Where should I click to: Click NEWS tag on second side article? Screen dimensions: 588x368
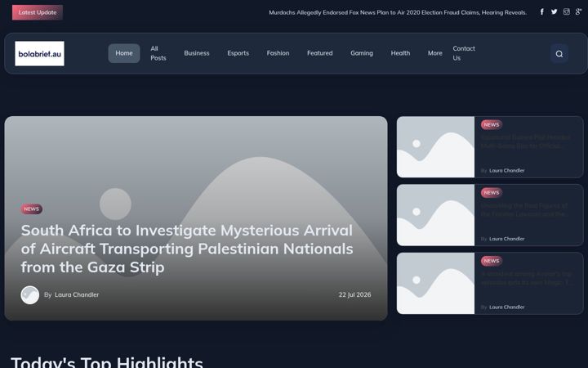click(492, 193)
